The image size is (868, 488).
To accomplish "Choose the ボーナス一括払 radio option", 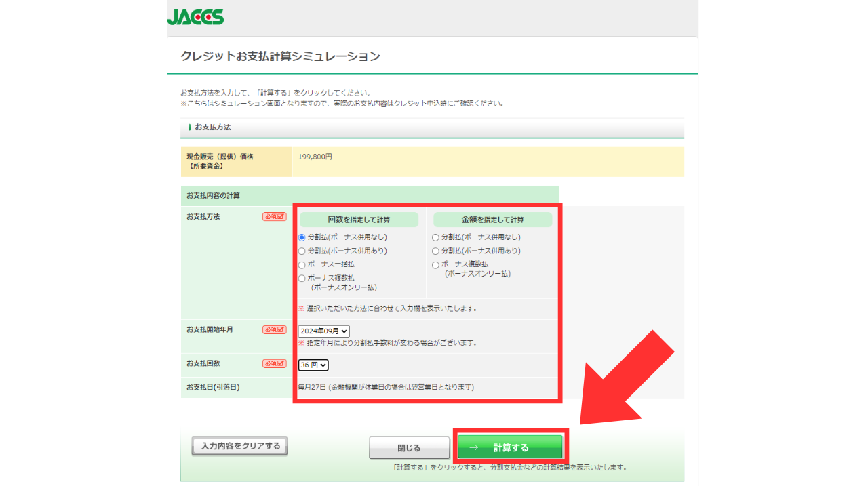I will [x=302, y=265].
